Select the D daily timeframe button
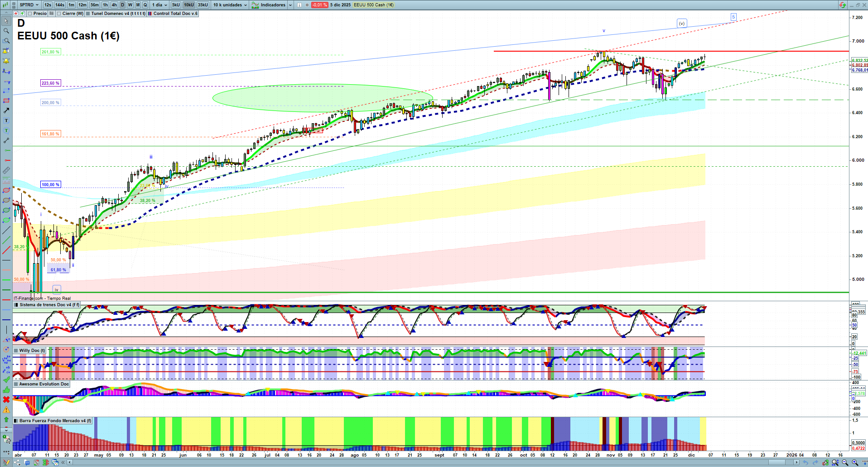This screenshot has height=467, width=868. pyautogui.click(x=122, y=5)
